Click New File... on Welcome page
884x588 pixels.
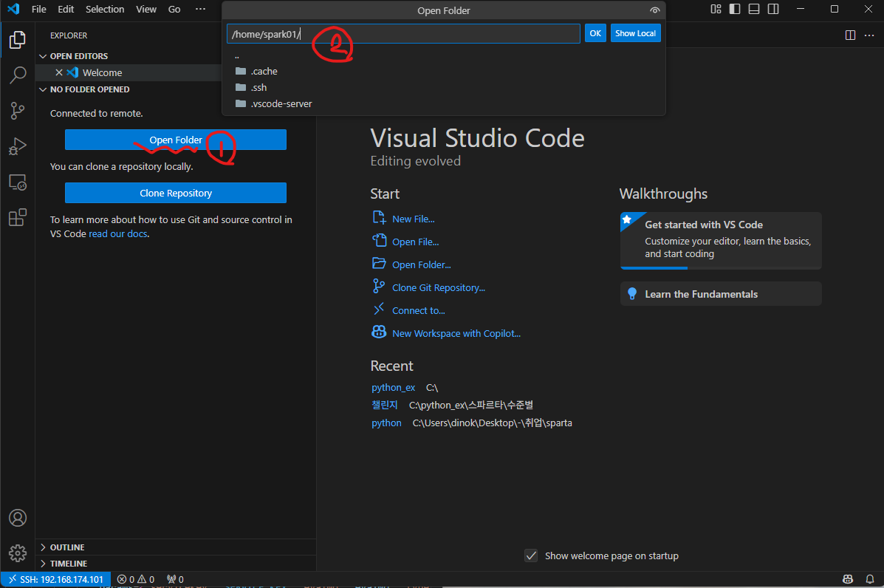tap(403, 219)
